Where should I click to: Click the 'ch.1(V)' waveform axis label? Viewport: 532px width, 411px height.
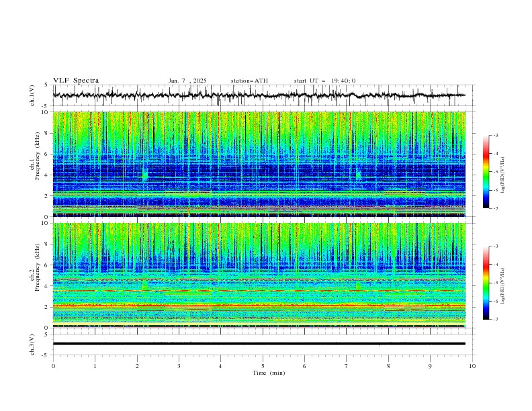pyautogui.click(x=32, y=95)
